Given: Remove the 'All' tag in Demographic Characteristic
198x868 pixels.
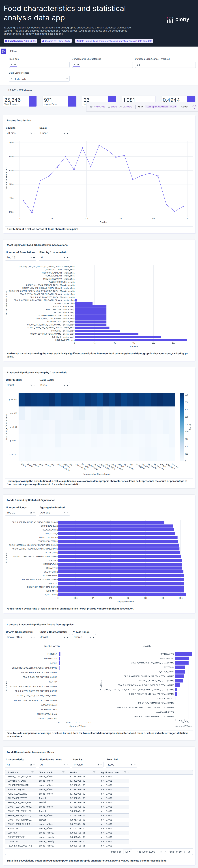Looking at the screenshot, I should point(75,65).
